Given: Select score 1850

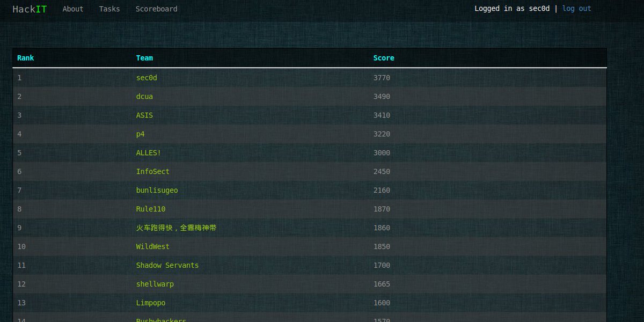Looking at the screenshot, I should [x=382, y=247].
